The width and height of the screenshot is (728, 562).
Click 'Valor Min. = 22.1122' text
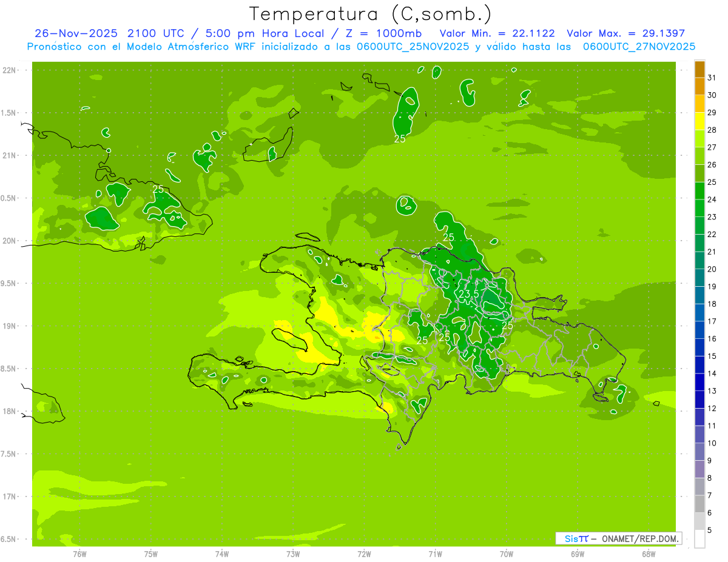pos(497,33)
